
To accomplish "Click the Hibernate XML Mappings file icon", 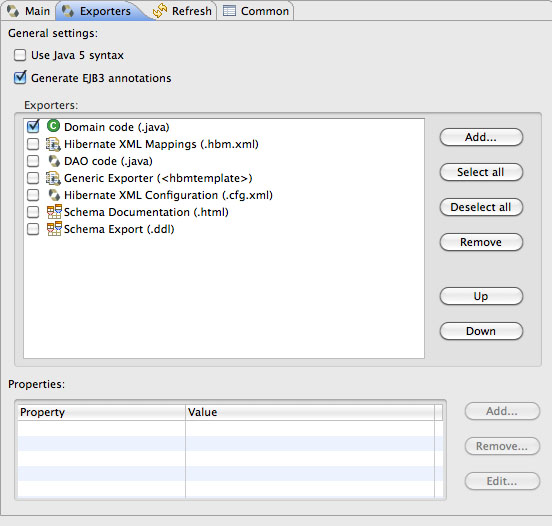I will (54, 144).
